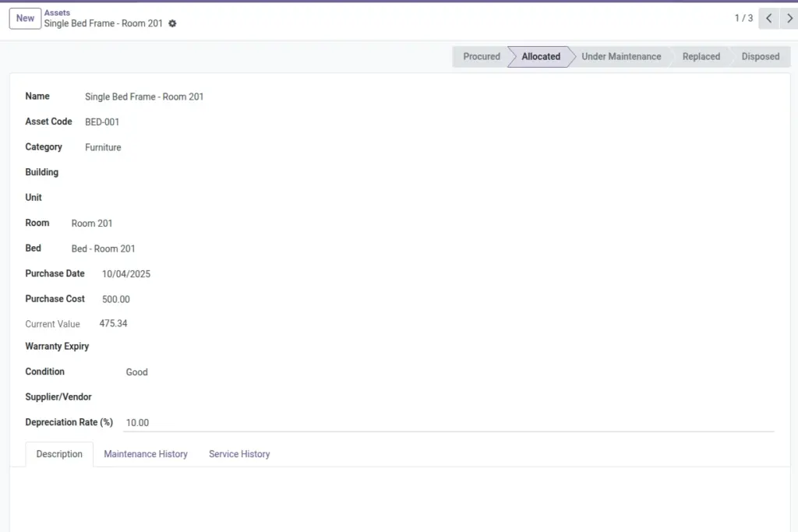Set status to Replaced
798x532 pixels.
click(701, 56)
